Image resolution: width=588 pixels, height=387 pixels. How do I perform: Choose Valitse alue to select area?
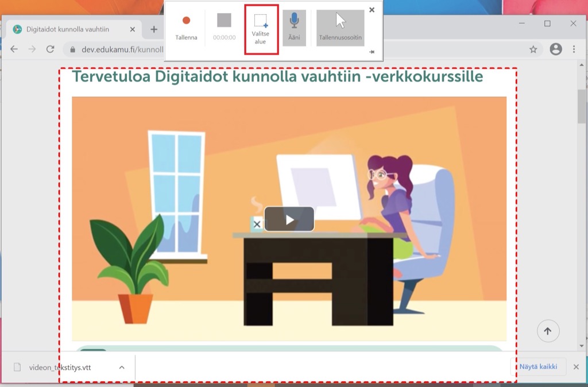click(x=261, y=29)
